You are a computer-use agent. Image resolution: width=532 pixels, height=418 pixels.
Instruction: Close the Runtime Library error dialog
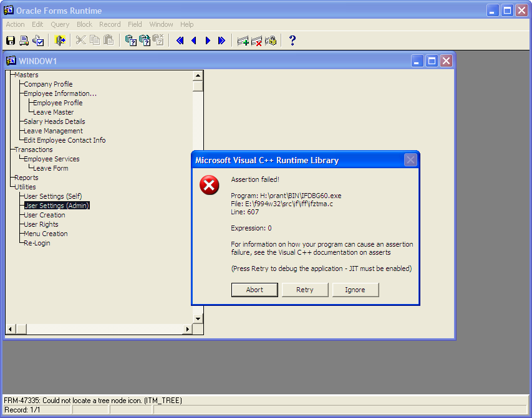tap(410, 160)
